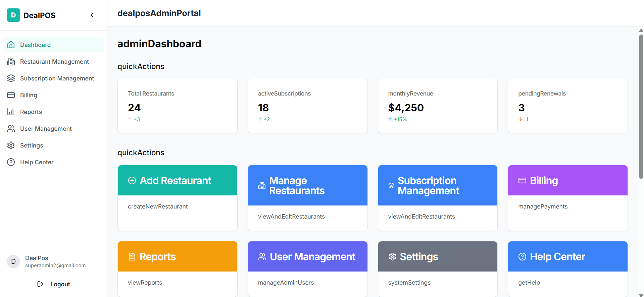The height and width of the screenshot is (297, 644).
Task: Open Subscription Management from the sidebar menu
Action: click(57, 78)
